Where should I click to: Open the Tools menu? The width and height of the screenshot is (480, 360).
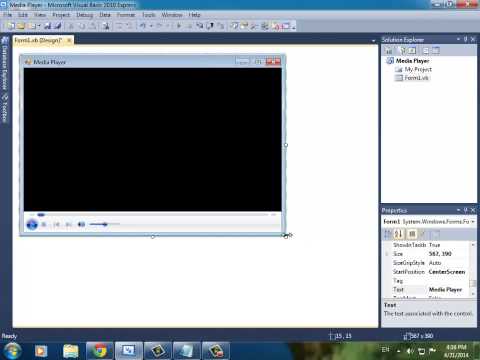tap(149, 15)
